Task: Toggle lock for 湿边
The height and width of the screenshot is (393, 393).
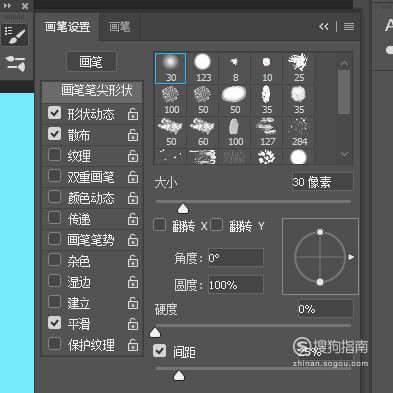Action: [x=133, y=282]
